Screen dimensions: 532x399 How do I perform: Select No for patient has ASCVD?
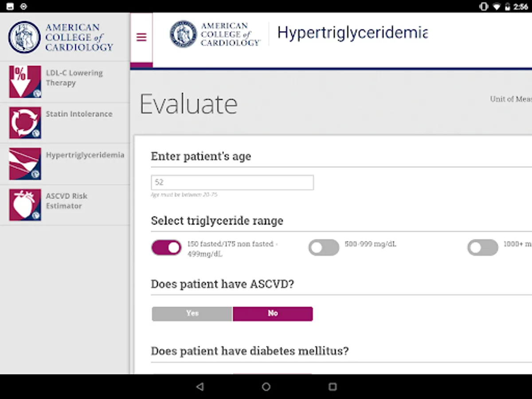273,314
